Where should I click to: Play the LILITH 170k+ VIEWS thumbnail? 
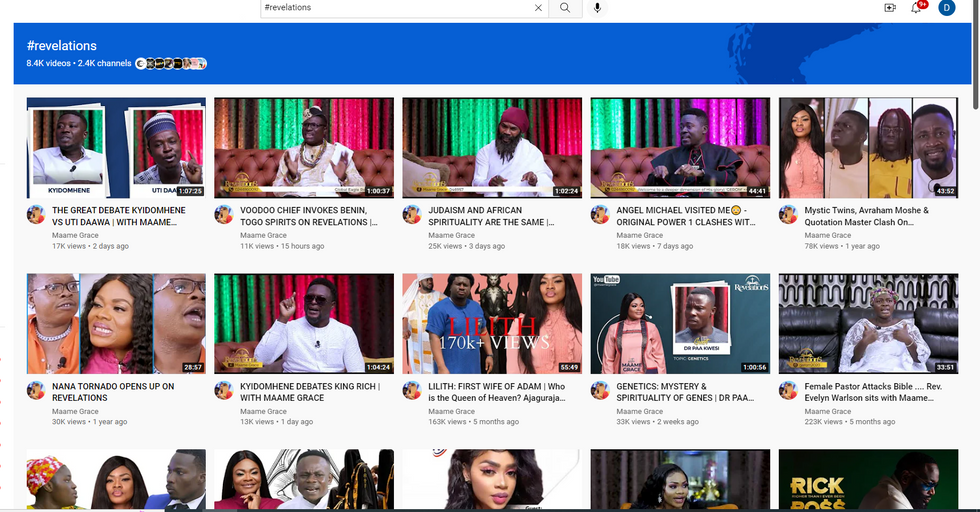pyautogui.click(x=492, y=324)
